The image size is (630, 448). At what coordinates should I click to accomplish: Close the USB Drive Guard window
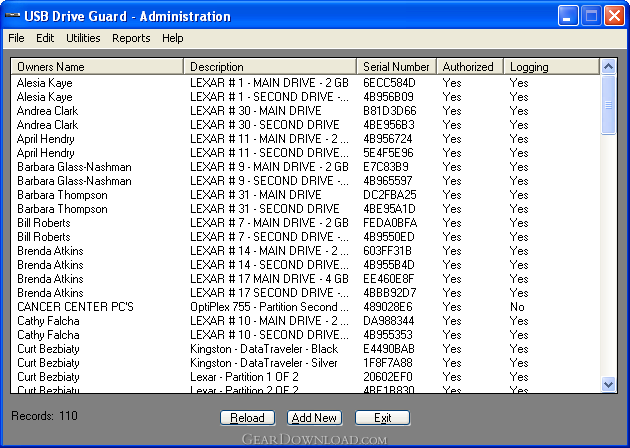(614, 16)
